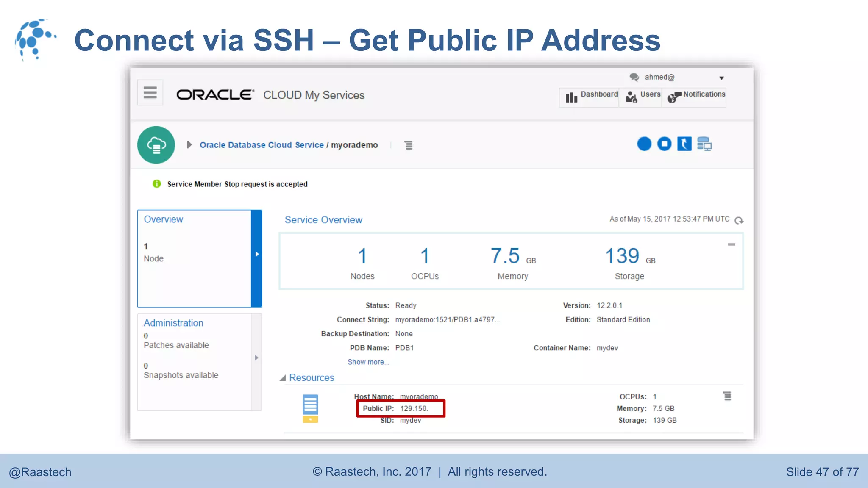The image size is (868, 488).
Task: Open the hamburger navigation menu
Action: [150, 92]
